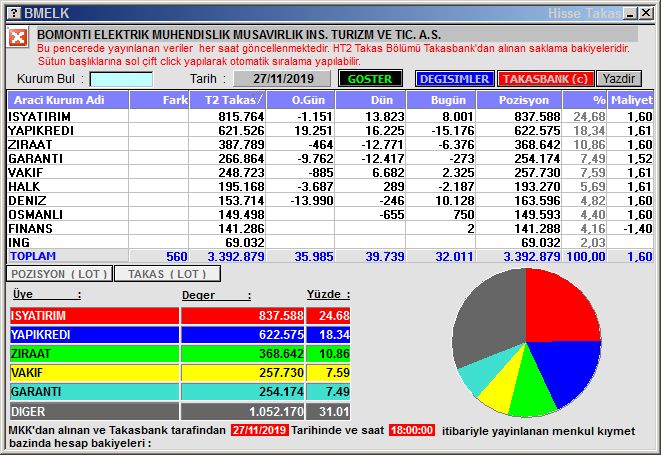Click Bugün value 10.128 for DENIZ

[x=454, y=200]
